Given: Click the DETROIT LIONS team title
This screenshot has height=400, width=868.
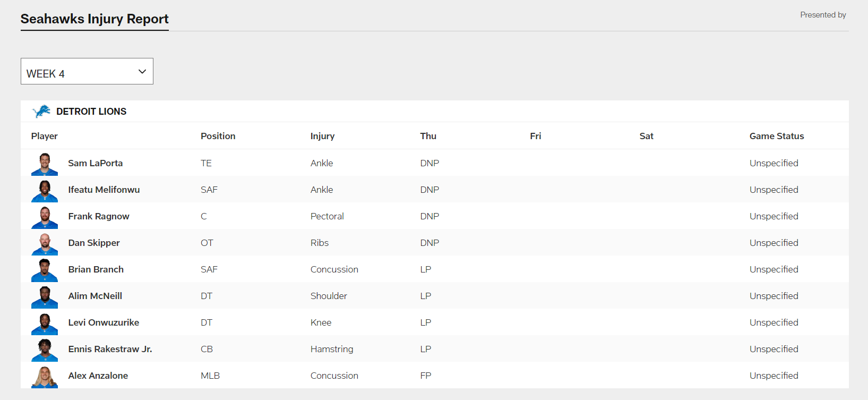Looking at the screenshot, I should [x=91, y=112].
